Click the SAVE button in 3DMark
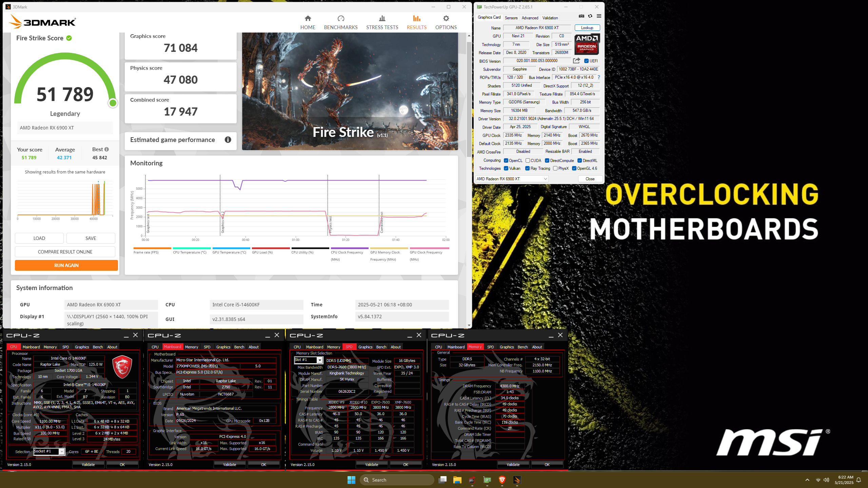868x488 pixels. 91,238
